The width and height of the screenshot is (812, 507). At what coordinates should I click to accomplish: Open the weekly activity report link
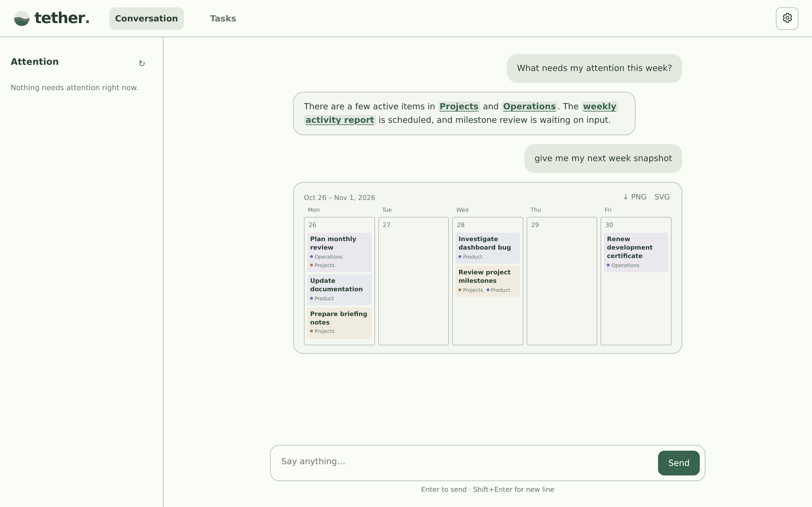[460, 113]
